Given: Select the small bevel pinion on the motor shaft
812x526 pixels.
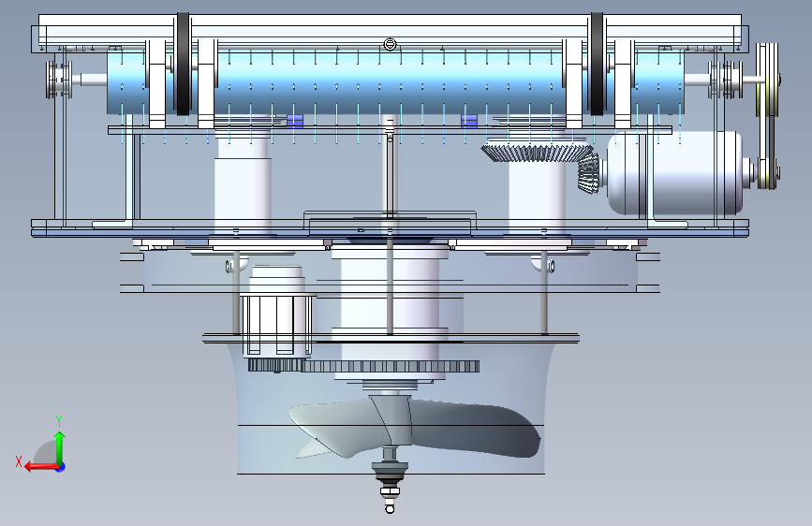Looking at the screenshot, I should pos(588,173).
